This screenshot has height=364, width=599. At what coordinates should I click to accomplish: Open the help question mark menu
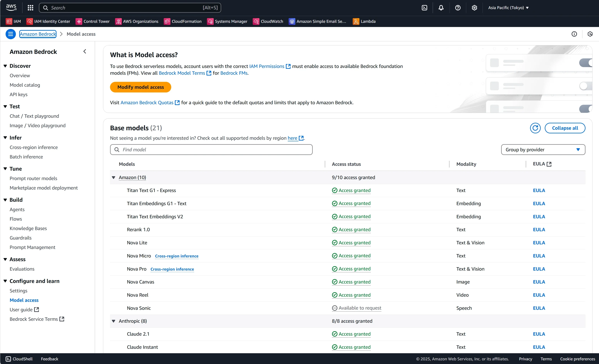click(458, 8)
